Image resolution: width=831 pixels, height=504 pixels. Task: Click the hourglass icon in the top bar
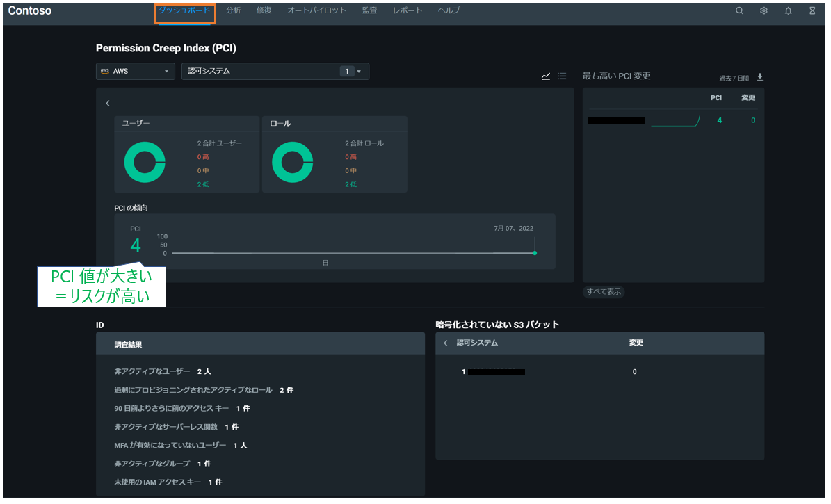point(812,10)
